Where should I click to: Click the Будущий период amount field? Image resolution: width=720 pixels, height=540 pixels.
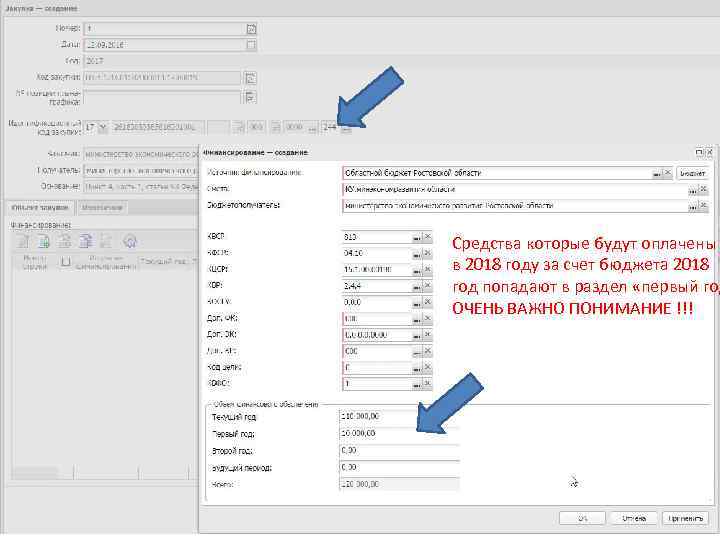[399, 467]
